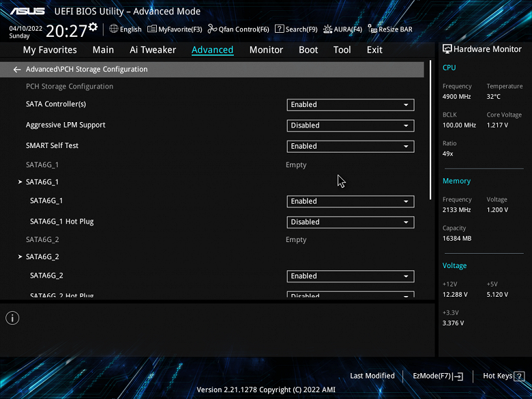The height and width of the screenshot is (399, 532).
Task: Click the Aggressive LPM Support label
Action: click(65, 125)
